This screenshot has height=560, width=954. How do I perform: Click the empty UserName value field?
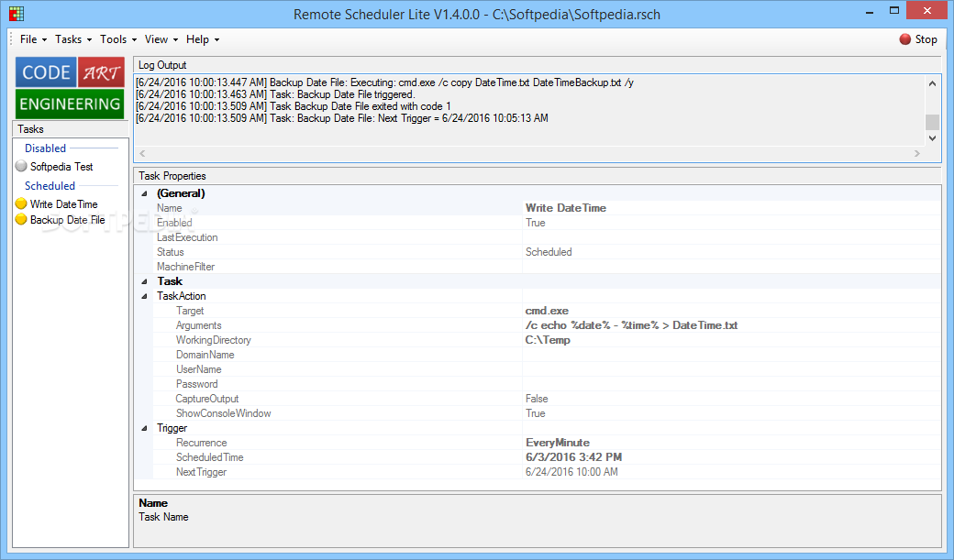[x=731, y=369]
